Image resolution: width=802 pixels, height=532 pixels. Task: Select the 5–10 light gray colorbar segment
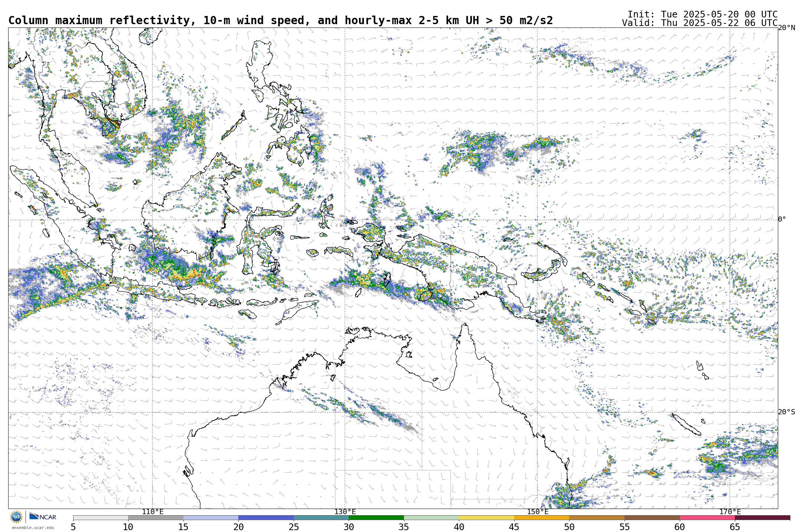101,518
